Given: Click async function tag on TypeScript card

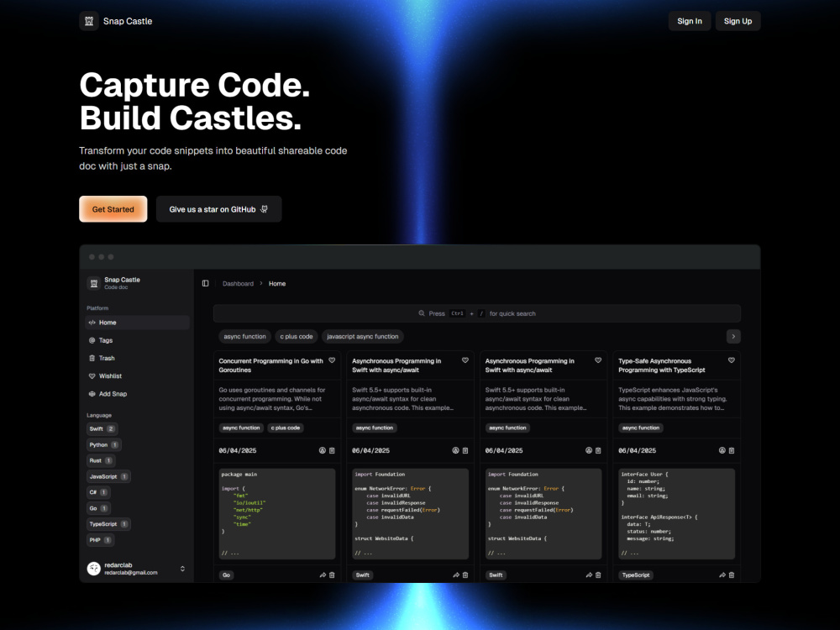Looking at the screenshot, I should 641,428.
